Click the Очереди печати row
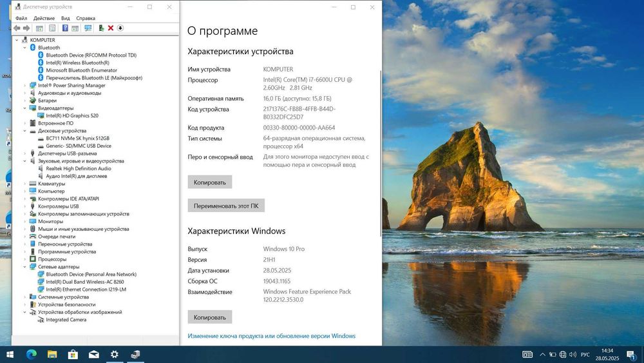The width and height of the screenshot is (644, 363). tap(57, 237)
